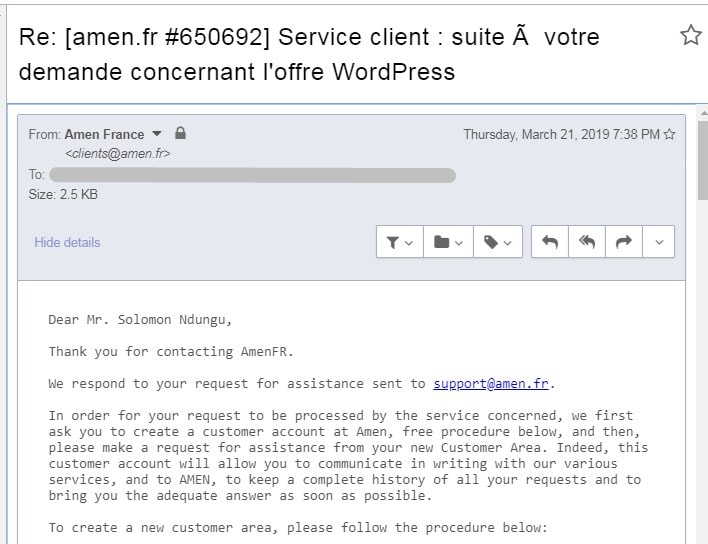Reply to the email with the reply arrow
The width and height of the screenshot is (708, 544).
pos(550,242)
